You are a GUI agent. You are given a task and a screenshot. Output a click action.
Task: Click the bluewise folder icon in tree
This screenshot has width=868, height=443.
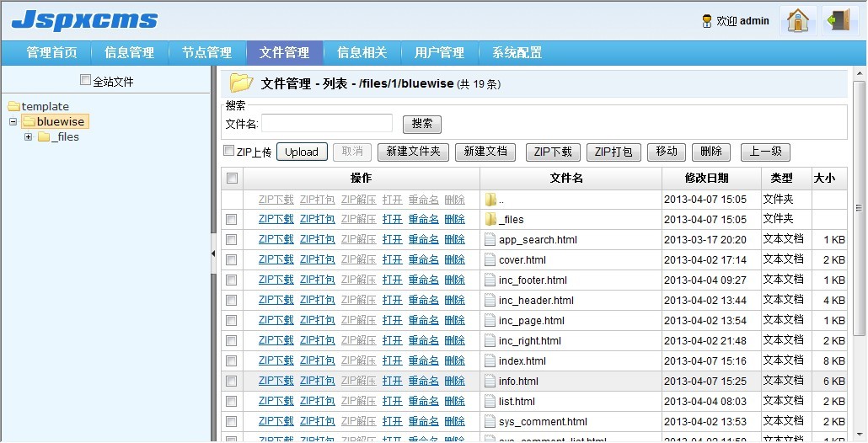pos(29,121)
